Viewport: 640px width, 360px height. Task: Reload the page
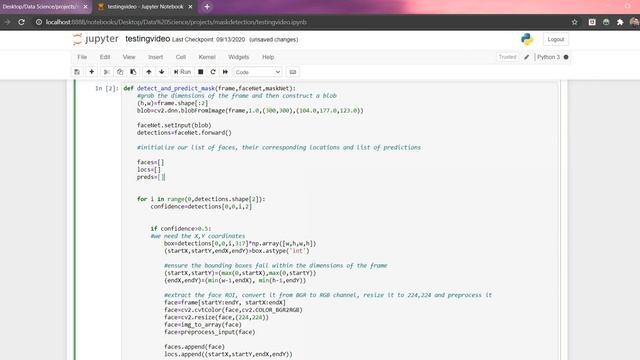click(x=21, y=22)
